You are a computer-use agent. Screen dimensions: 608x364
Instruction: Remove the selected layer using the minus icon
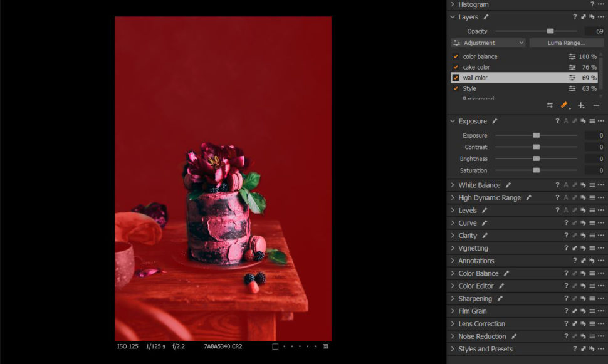coord(595,105)
